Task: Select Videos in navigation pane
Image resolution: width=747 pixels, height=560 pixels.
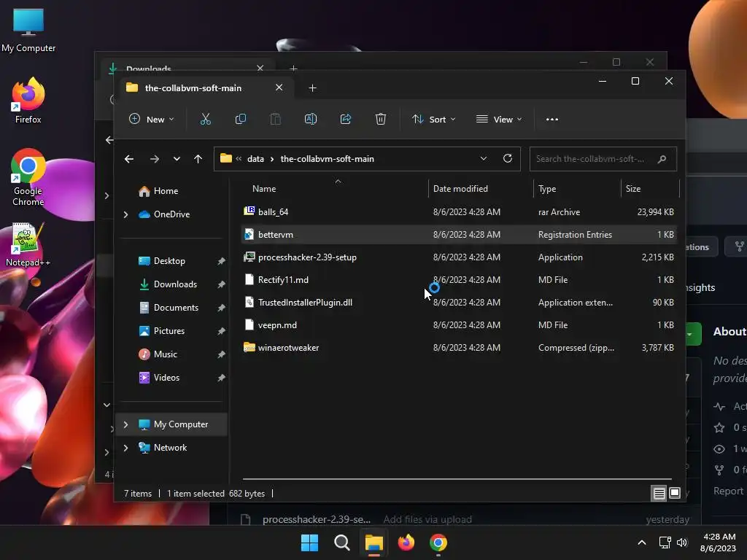Action: point(166,378)
